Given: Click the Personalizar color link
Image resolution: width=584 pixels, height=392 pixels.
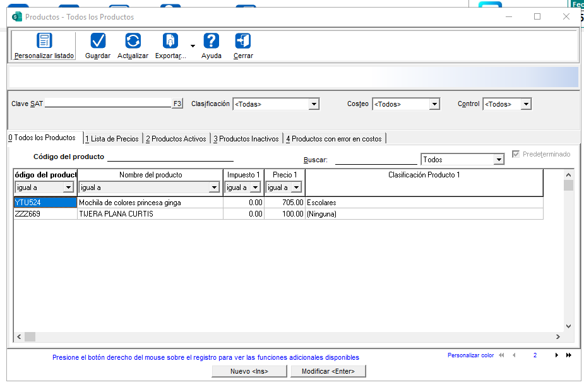Looking at the screenshot, I should click(471, 355).
